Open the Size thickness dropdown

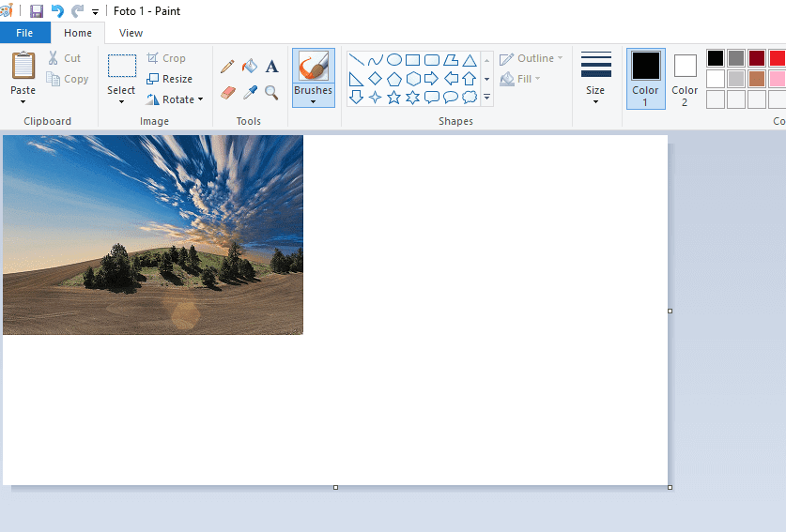click(x=595, y=78)
